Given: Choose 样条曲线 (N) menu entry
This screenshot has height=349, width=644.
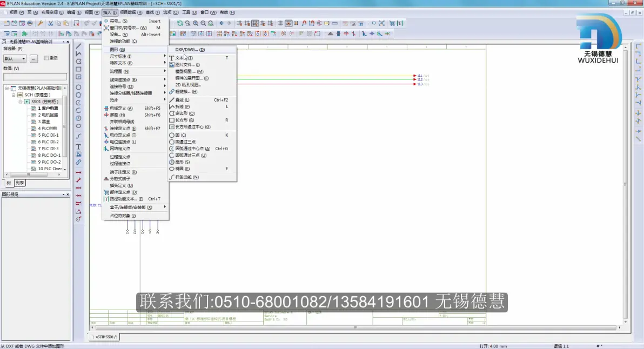Looking at the screenshot, I should click(x=203, y=177).
